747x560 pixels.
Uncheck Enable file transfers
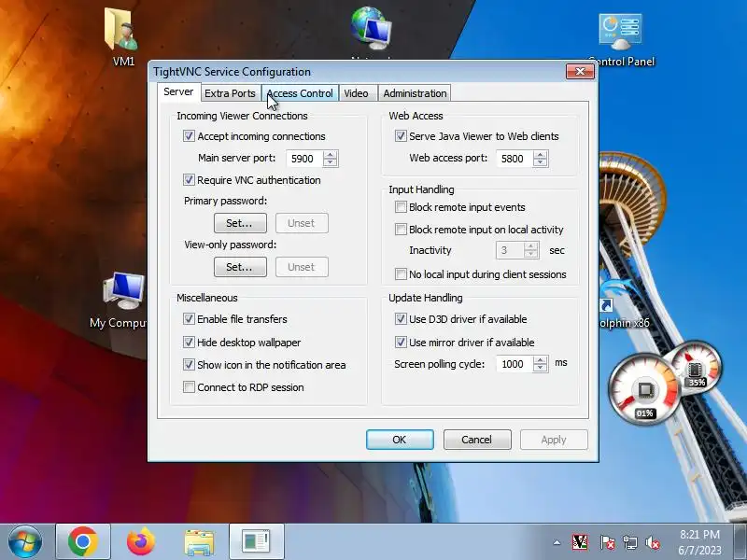[x=189, y=319]
